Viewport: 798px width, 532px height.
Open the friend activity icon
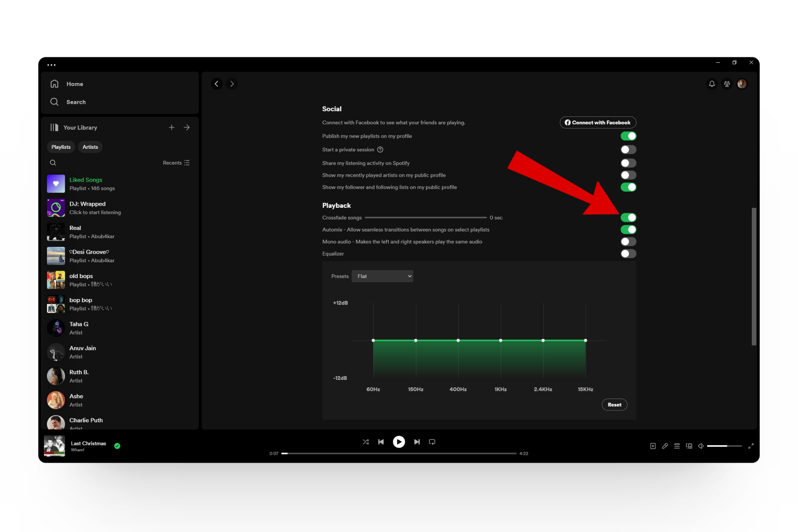click(727, 84)
